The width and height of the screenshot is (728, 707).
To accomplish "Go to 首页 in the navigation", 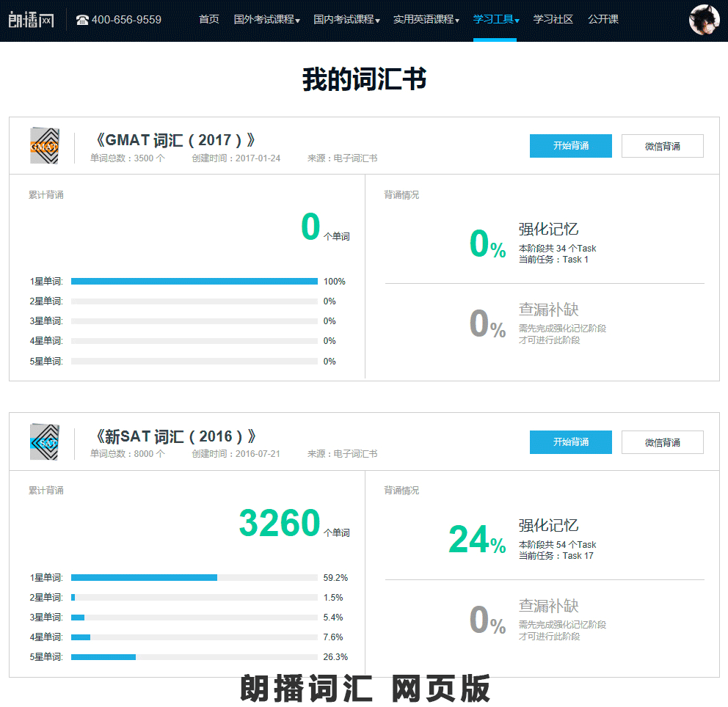I will click(209, 20).
